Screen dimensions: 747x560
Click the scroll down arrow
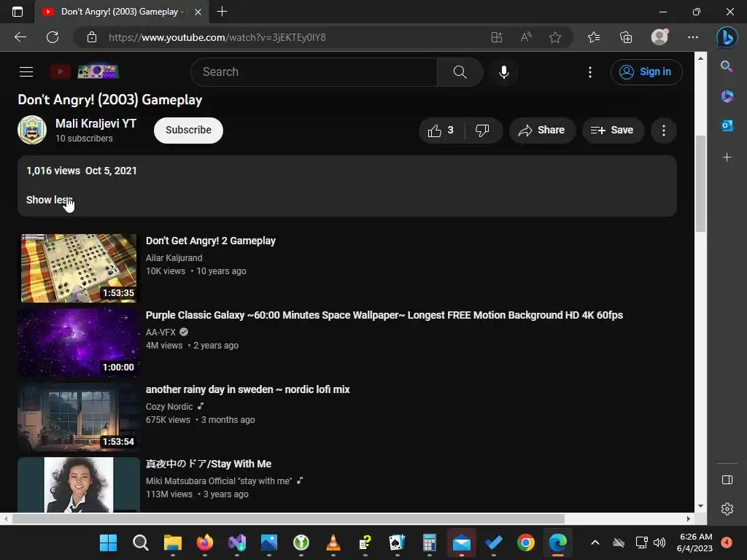[x=700, y=506]
